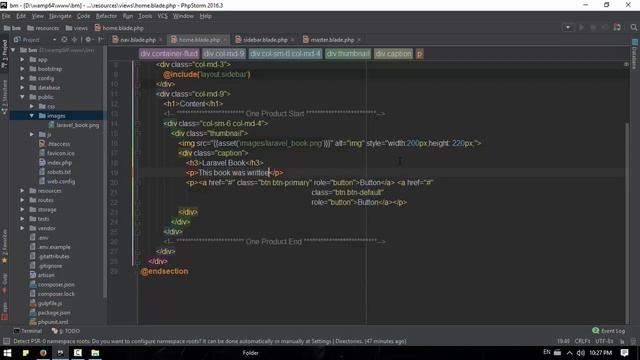The height and width of the screenshot is (360, 640).
Task: Click the scroll-from-source target icon in Project panel
Action: click(64, 40)
